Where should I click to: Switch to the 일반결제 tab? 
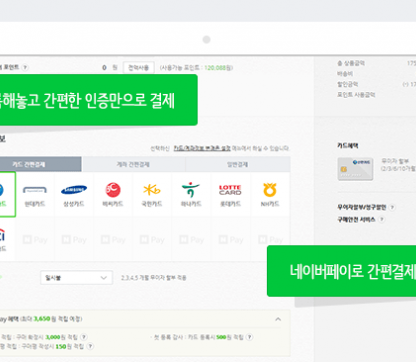point(238,164)
